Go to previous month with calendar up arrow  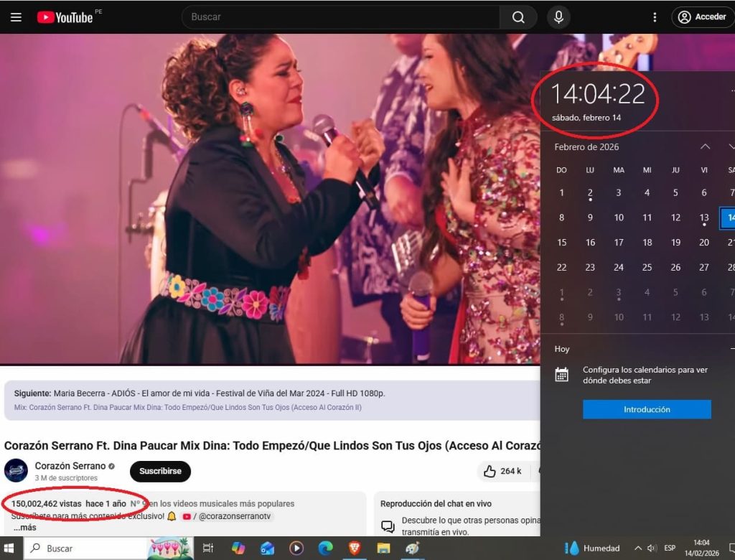click(705, 147)
